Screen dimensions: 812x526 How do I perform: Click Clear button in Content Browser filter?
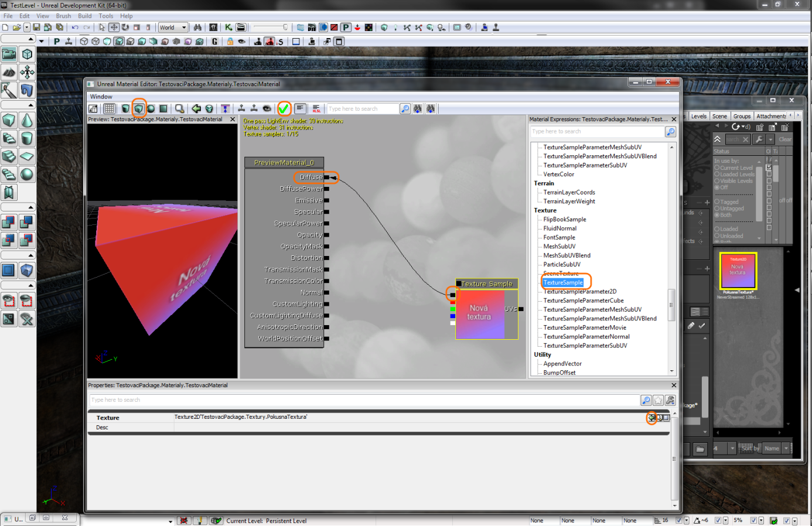(784, 139)
